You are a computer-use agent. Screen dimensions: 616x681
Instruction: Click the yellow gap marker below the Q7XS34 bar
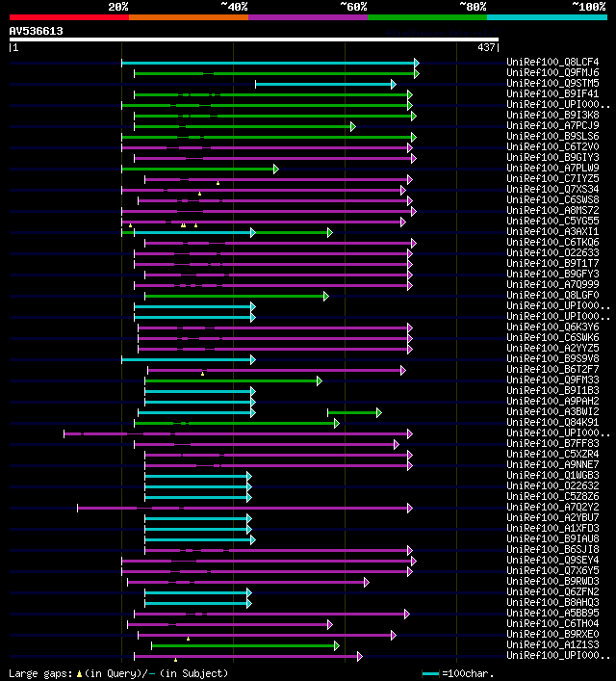coord(199,194)
